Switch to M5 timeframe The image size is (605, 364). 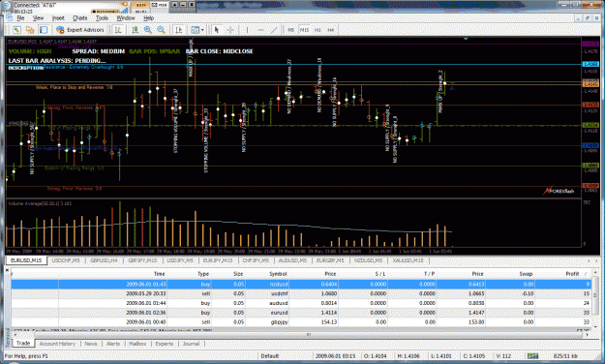click(x=291, y=30)
